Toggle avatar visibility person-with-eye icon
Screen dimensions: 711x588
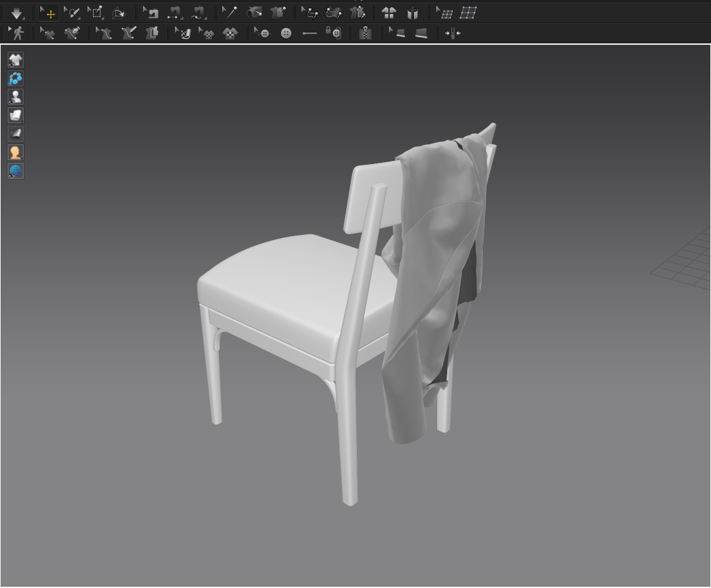pyautogui.click(x=15, y=97)
